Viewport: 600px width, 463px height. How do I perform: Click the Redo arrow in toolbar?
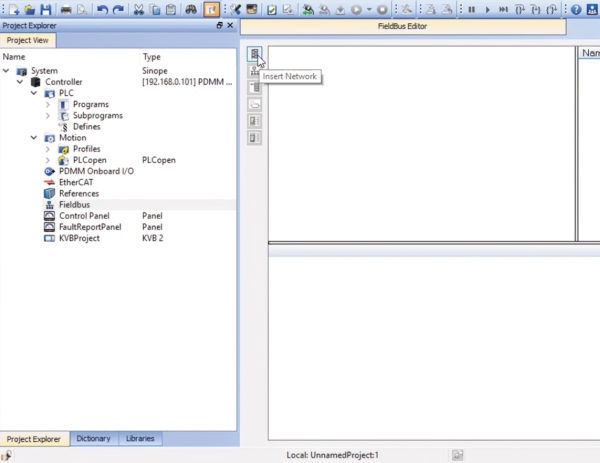(x=119, y=10)
